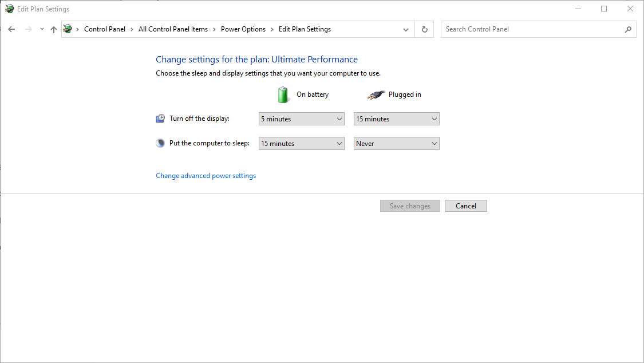Click the forward navigation arrow
The height and width of the screenshot is (363, 644).
29,29
